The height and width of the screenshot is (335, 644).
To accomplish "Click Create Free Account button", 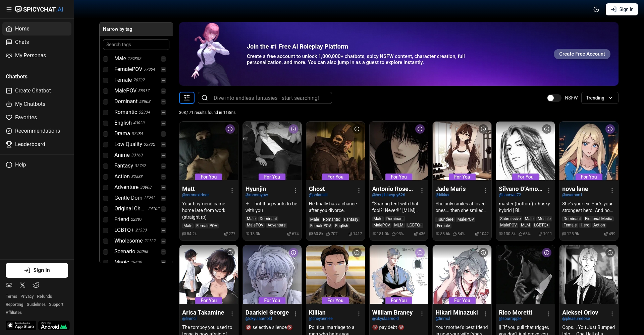I will pyautogui.click(x=582, y=54).
